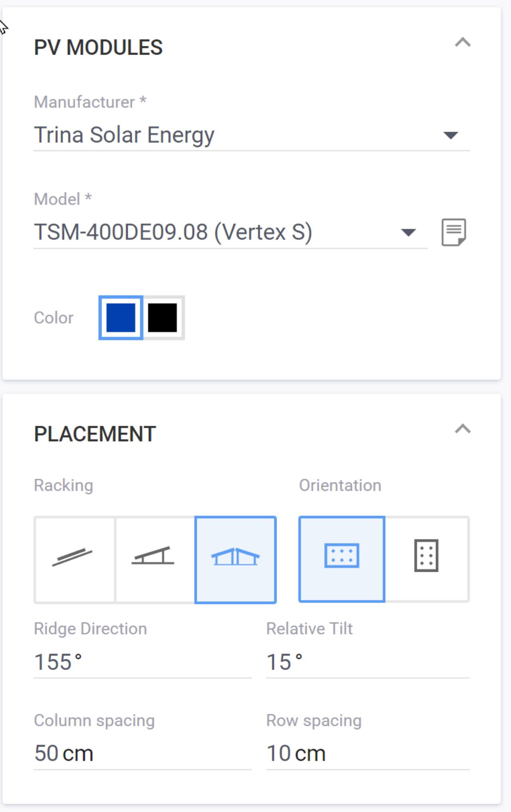Click the Trina Solar Energy manufacturer field
The height and width of the screenshot is (812, 511).
pyautogui.click(x=252, y=135)
